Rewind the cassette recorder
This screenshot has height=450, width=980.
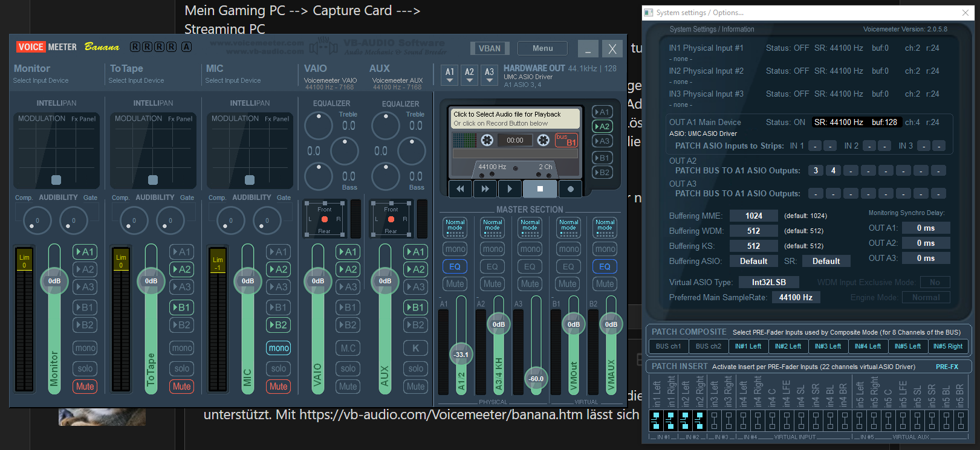(x=461, y=188)
